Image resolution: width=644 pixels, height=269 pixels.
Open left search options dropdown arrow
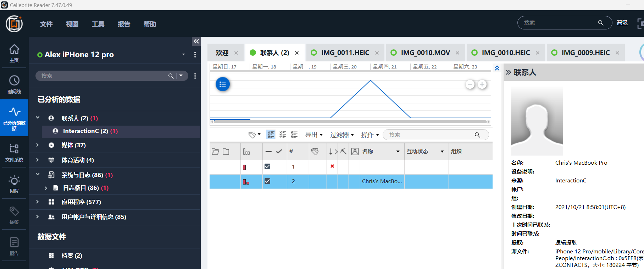181,76
